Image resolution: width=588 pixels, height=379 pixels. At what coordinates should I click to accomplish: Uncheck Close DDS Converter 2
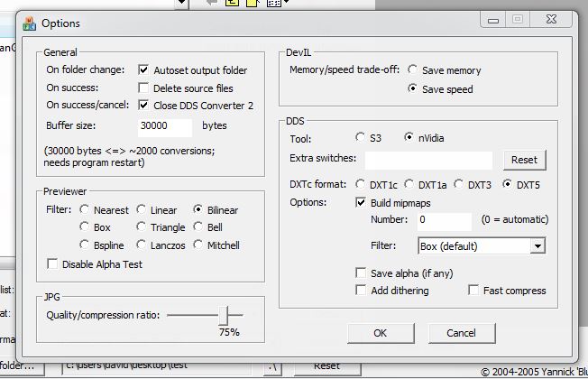(x=144, y=105)
